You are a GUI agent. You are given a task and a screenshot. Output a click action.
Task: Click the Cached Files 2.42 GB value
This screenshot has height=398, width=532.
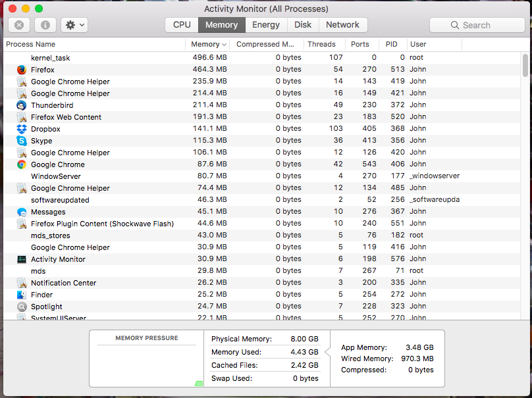coord(304,366)
